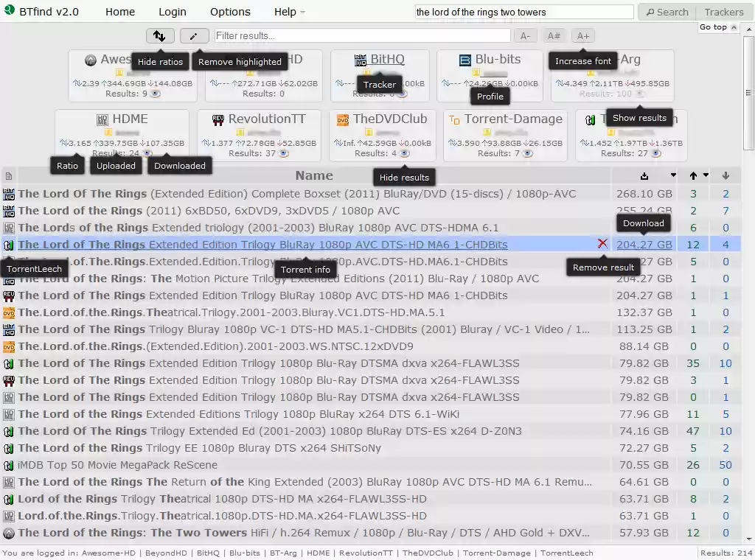Click the BitHQ tracker logo icon

[361, 59]
